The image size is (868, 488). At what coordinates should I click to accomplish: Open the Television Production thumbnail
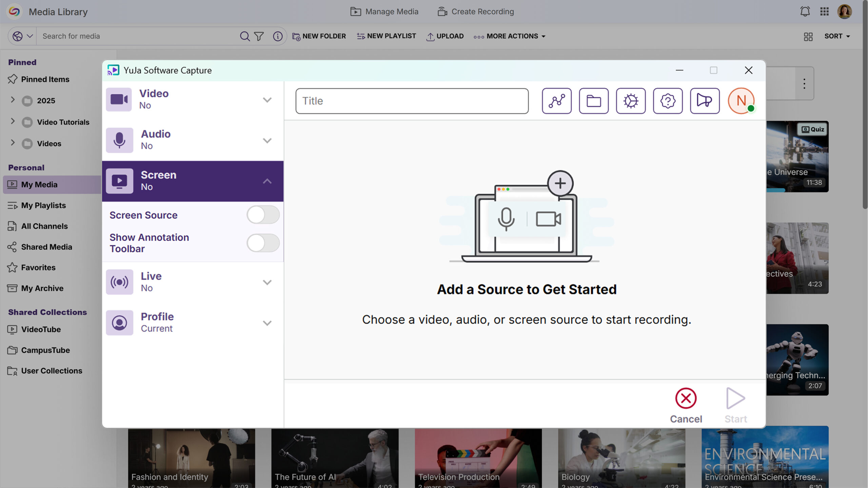478,458
